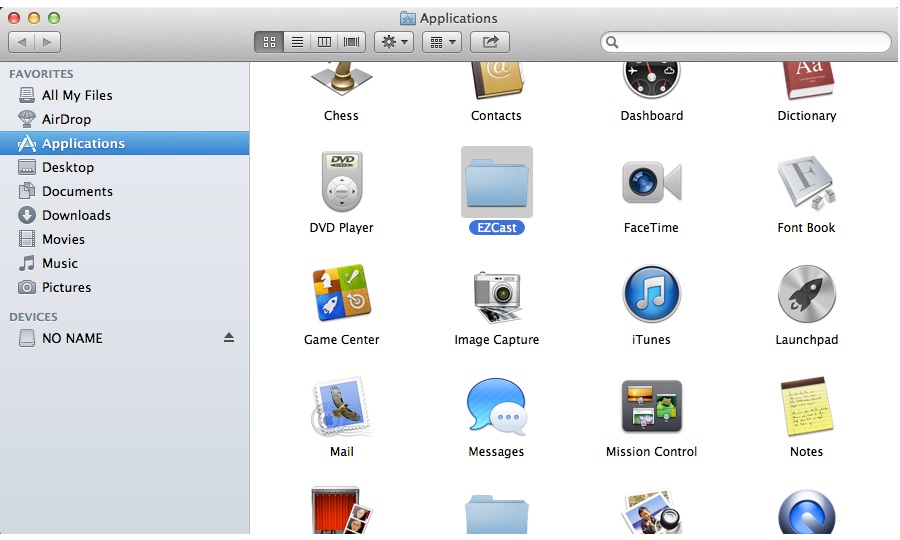Select the Image Capture app
The image size is (900, 540).
click(x=496, y=297)
